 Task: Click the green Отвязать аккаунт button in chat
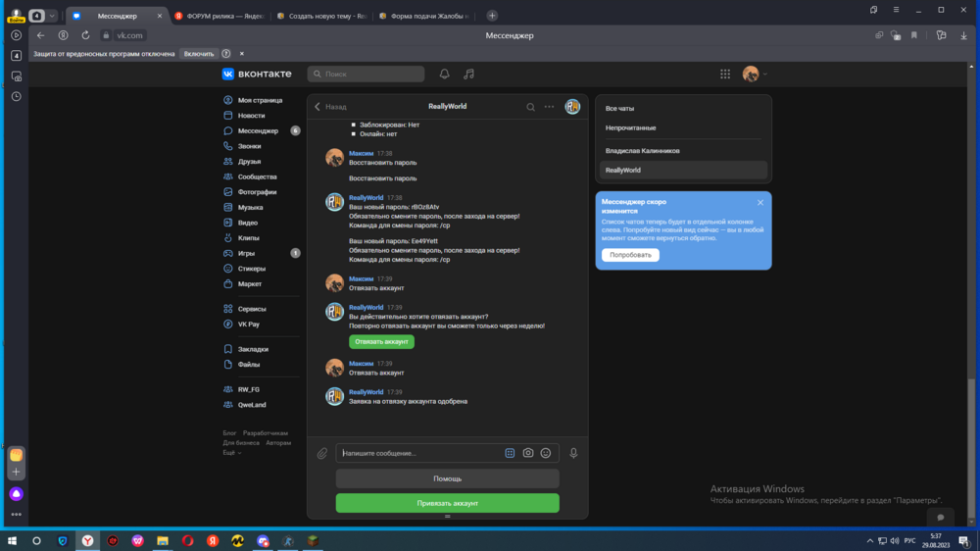point(381,341)
